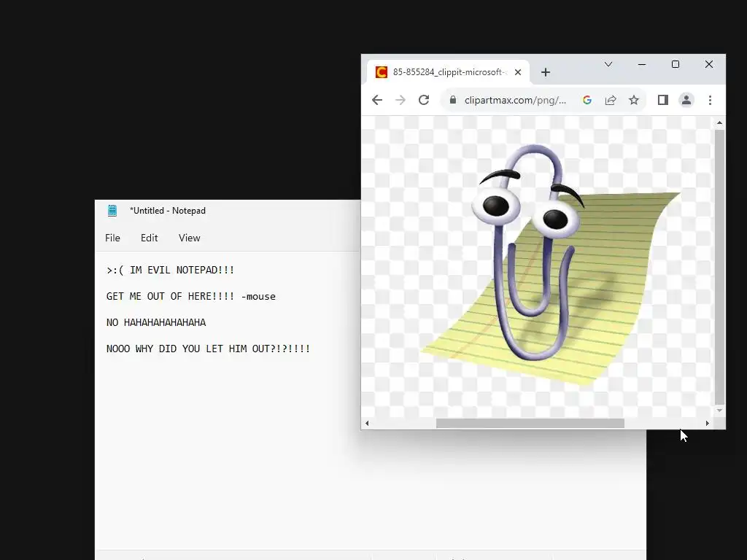Expand the Chrome tab search chevron
This screenshot has width=747, height=560.
[x=608, y=64]
